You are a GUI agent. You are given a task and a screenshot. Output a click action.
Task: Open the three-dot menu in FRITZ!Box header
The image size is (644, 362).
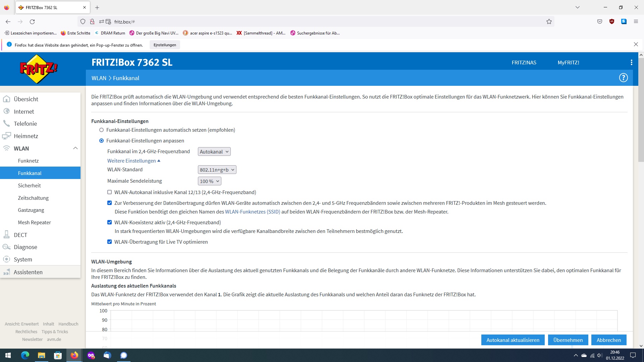pos(631,62)
